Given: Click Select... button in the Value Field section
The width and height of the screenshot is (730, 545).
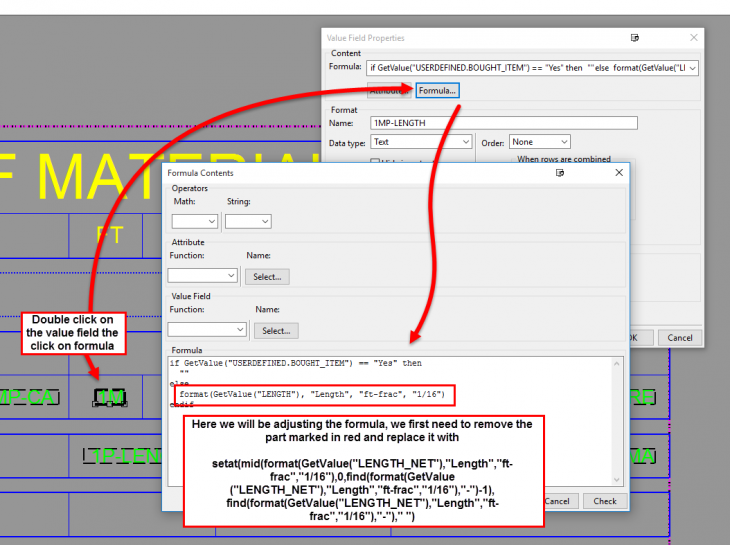Looking at the screenshot, I should (276, 329).
